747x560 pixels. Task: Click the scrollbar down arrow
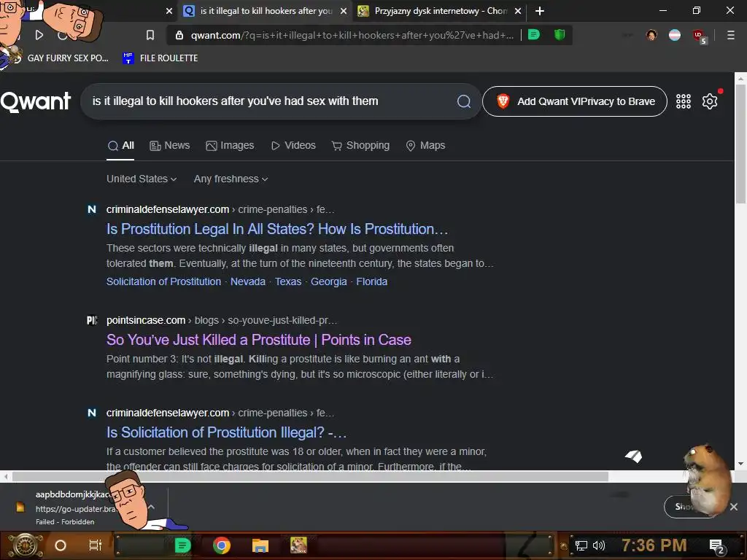(740, 463)
